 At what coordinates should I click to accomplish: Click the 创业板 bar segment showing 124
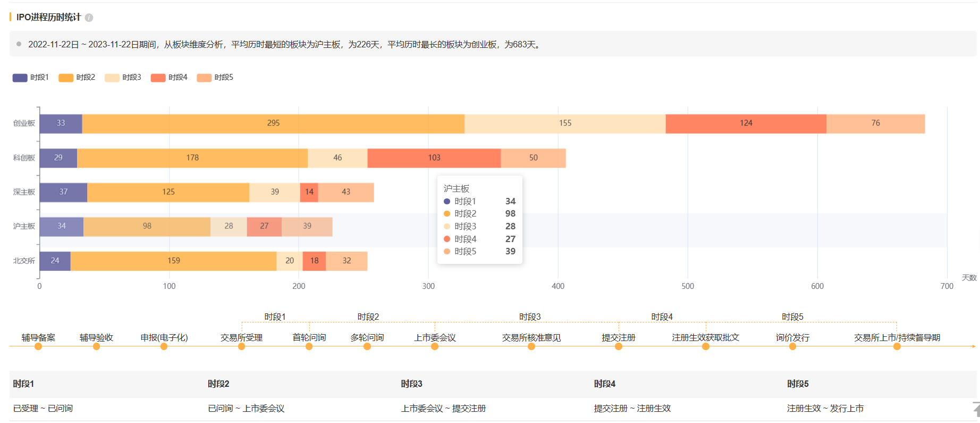point(746,123)
